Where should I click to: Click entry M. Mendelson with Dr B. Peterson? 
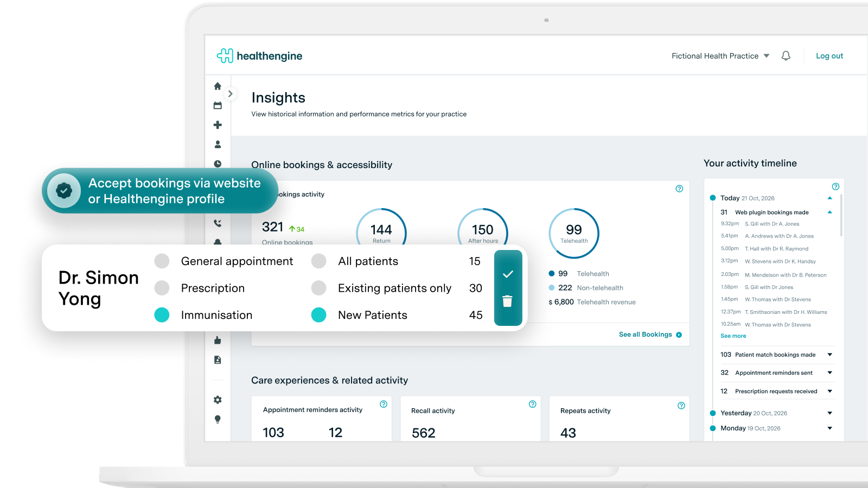(786, 275)
